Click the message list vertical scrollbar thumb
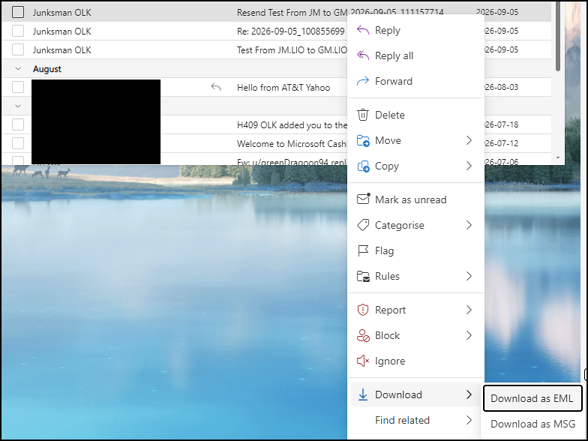Image resolution: width=588 pixels, height=441 pixels. 558,36
